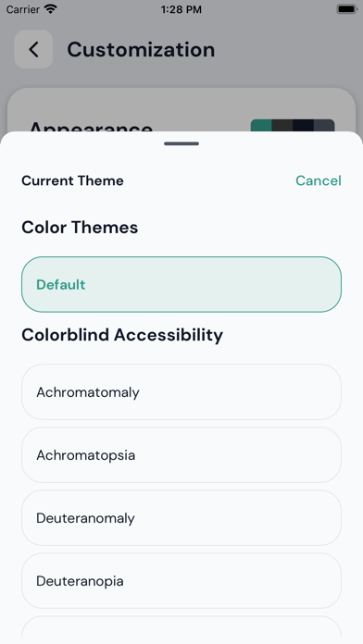Click the green swatch in Appearance preview

[x=261, y=125]
